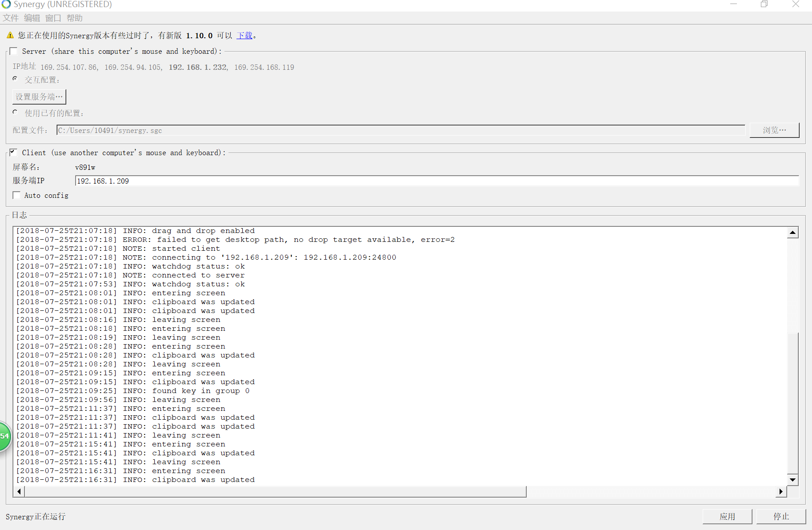Viewport: 812px width, 530px height.
Task: Click the log line 'failed to get desktop path'
Action: click(x=236, y=240)
